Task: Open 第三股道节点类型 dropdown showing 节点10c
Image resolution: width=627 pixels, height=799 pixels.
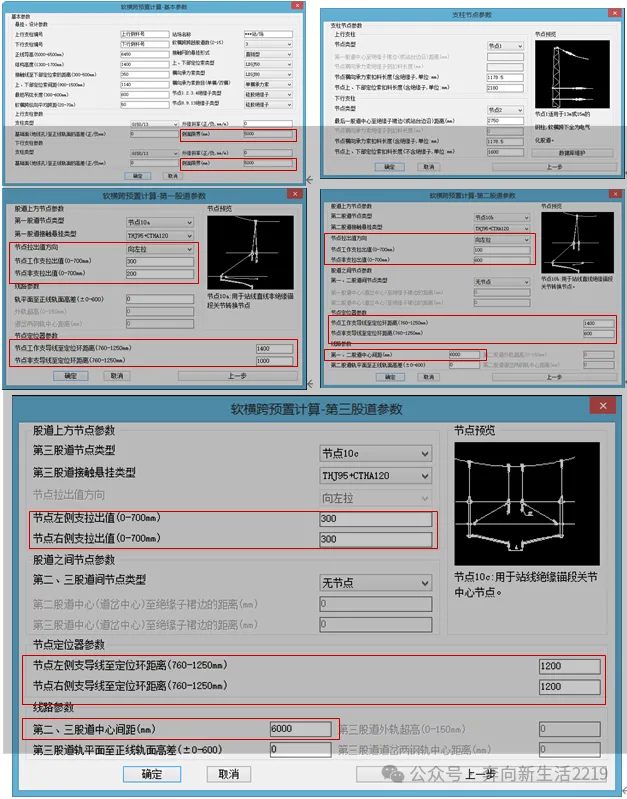Action: click(376, 454)
